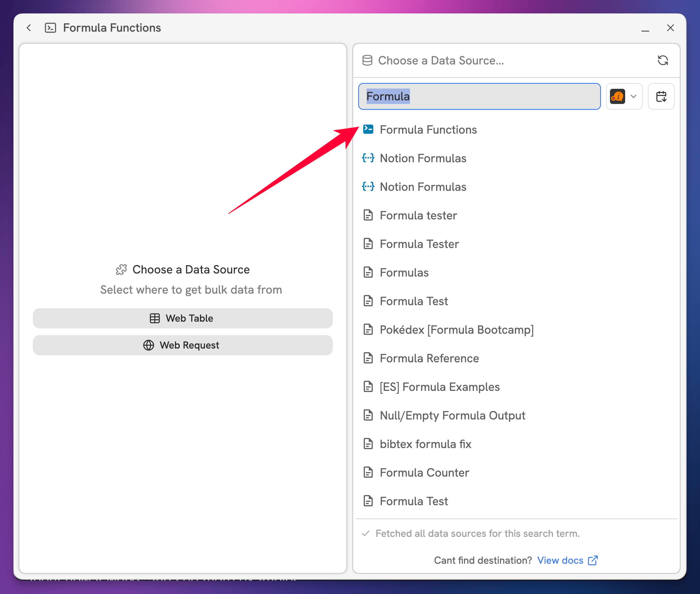Click the external link icon beside View docs

[592, 560]
